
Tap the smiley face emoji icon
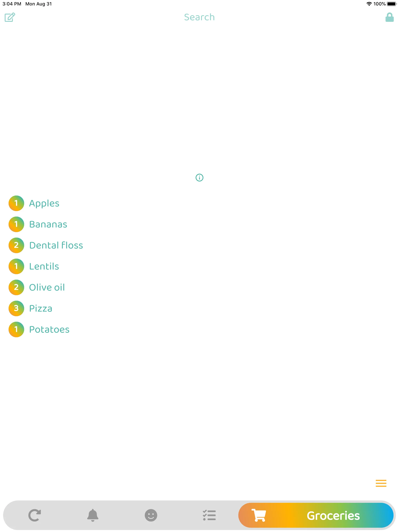(151, 514)
